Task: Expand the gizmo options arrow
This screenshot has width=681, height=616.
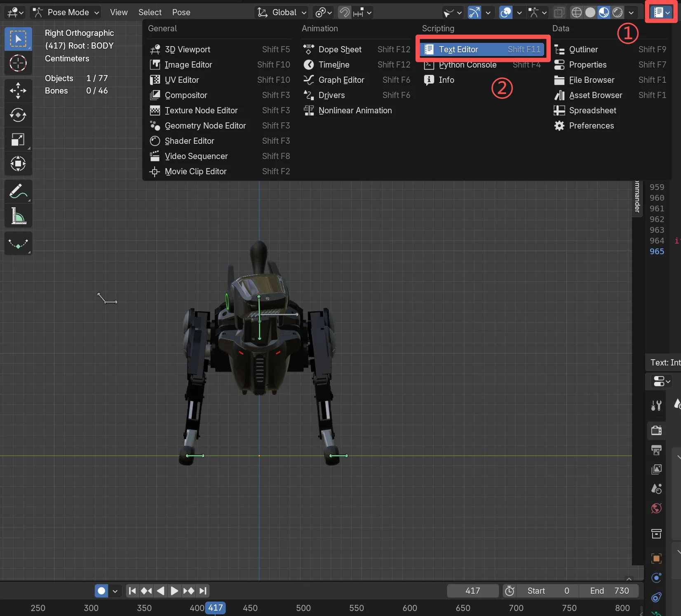Action: pos(488,12)
